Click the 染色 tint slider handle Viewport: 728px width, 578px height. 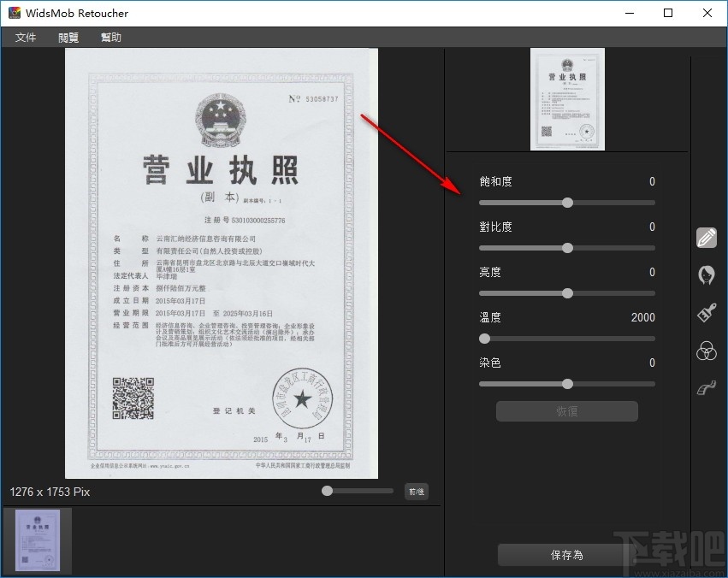click(x=567, y=384)
